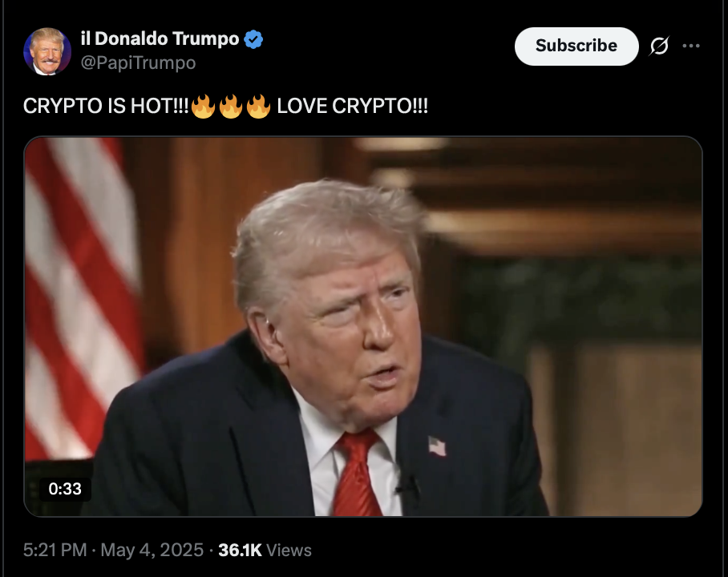Open the il Donaldo Trumpo display name
This screenshot has width=728, height=577.
tap(160, 39)
